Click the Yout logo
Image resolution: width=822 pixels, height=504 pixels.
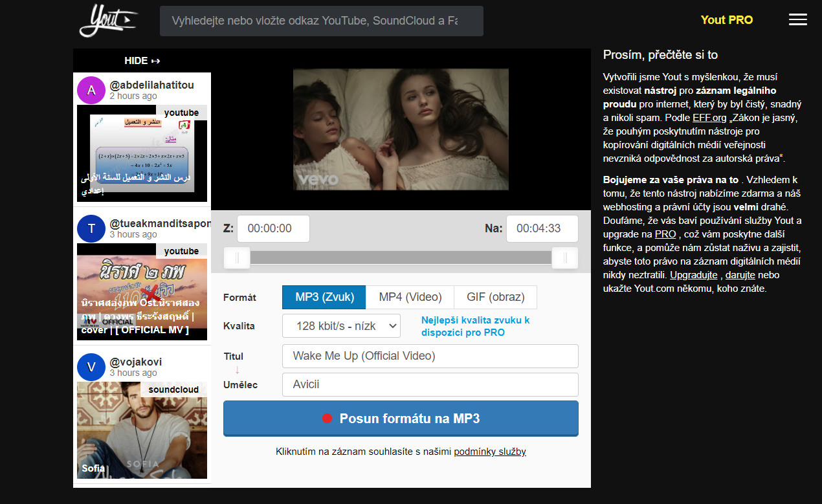click(107, 21)
